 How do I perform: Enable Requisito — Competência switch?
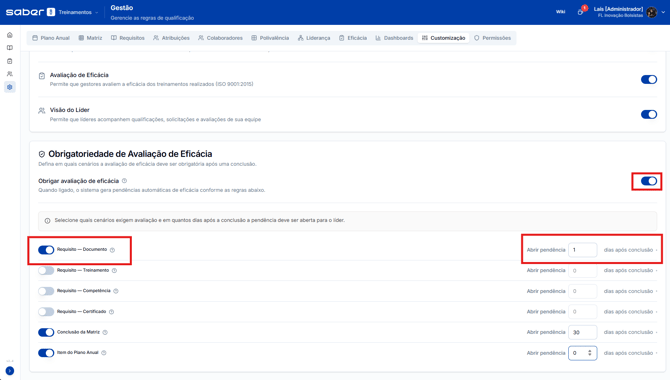point(46,291)
